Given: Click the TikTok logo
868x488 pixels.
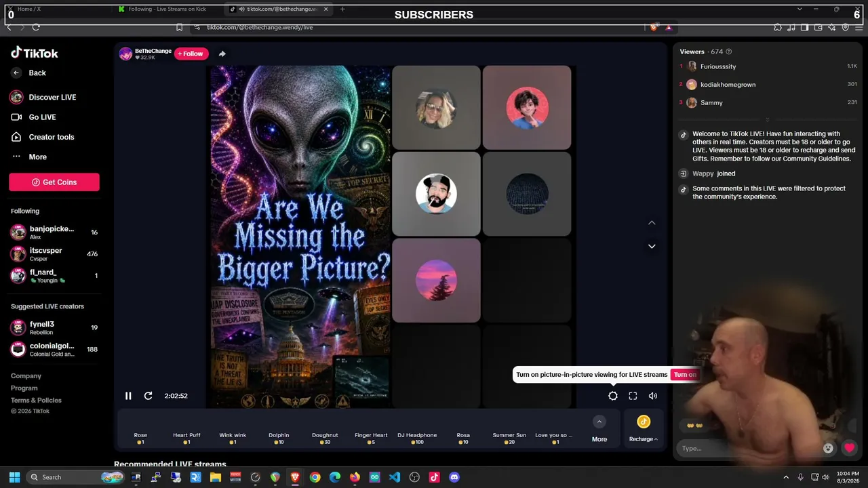Looking at the screenshot, I should tap(35, 53).
